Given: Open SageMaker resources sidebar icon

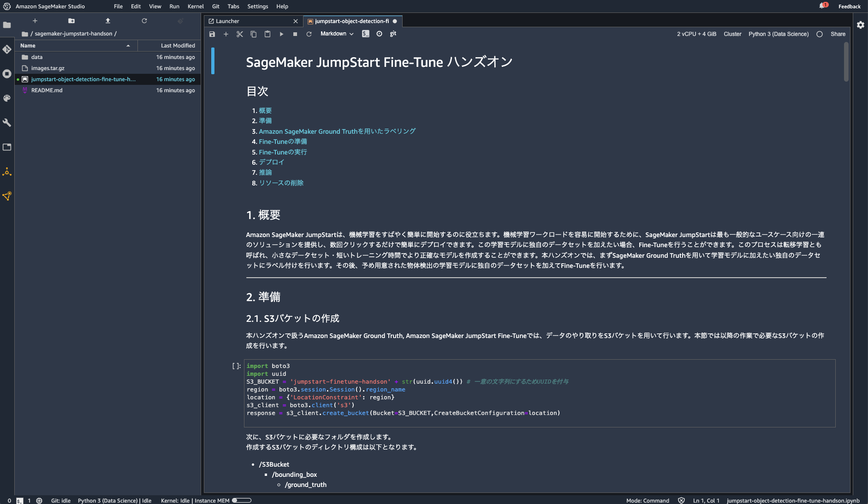Looking at the screenshot, I should click(x=7, y=196).
